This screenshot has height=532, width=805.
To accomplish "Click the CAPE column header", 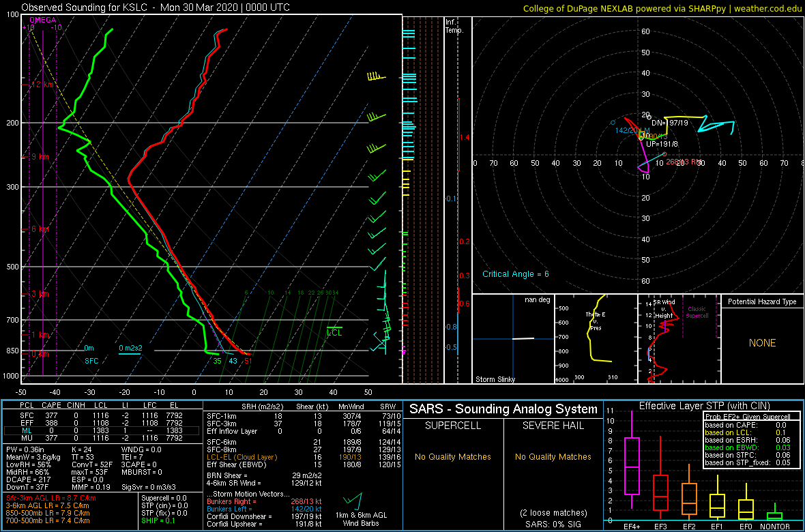I will [x=51, y=407].
